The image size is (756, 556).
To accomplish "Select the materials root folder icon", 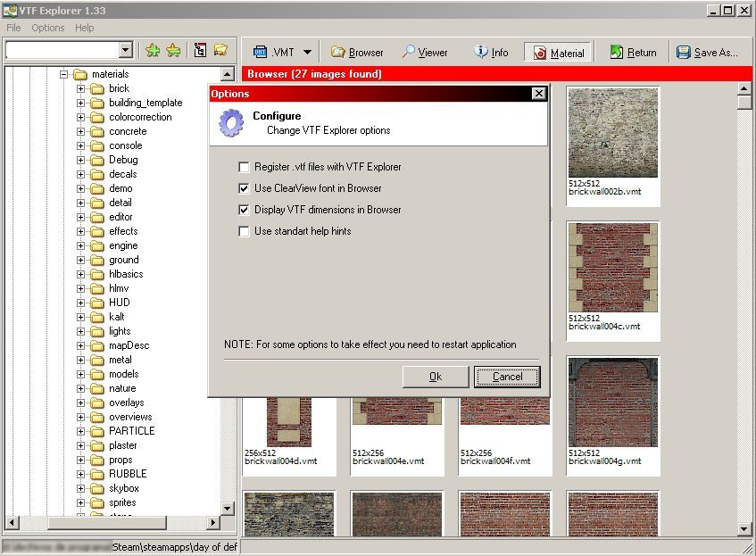I will pos(80,74).
